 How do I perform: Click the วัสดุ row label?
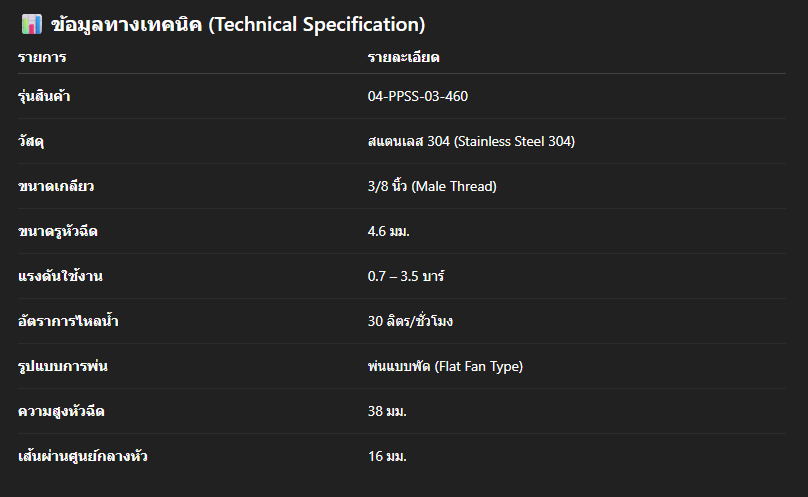coord(32,142)
